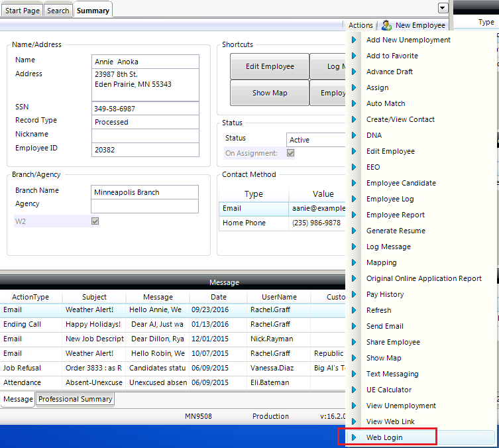Viewport: 499px width, 448px height.
Task: Click arrow icon beside Advance Draft
Action: click(354, 72)
